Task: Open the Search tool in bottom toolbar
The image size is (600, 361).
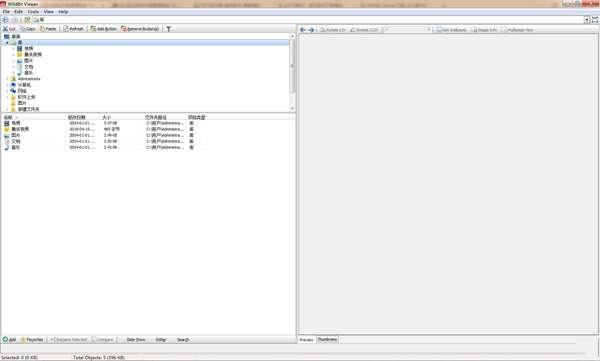Action: 183,340
